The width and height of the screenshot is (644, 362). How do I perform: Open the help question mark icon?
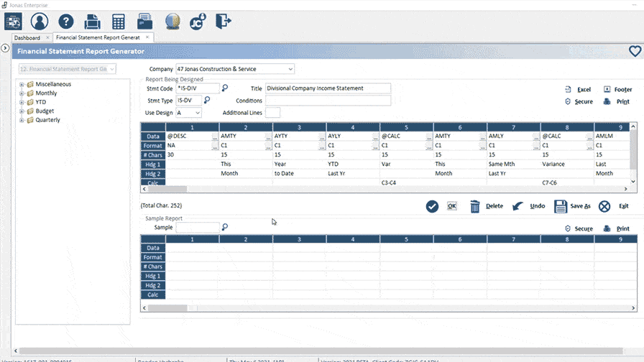pyautogui.click(x=65, y=22)
